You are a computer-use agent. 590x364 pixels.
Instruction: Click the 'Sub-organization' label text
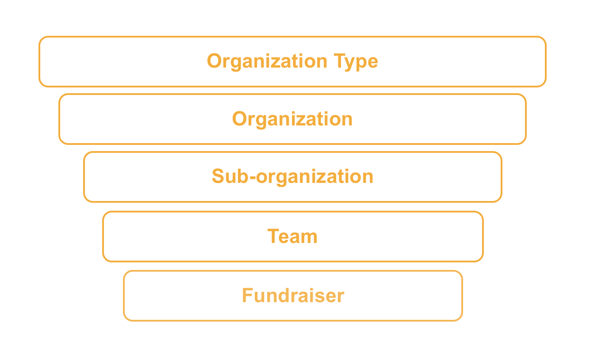[292, 176]
